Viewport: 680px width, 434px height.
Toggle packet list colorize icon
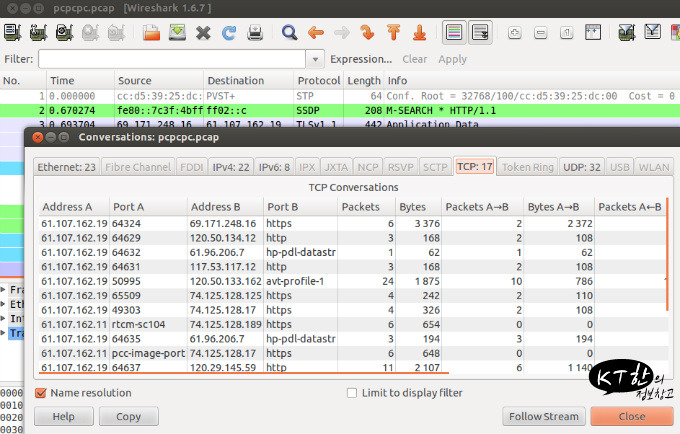tap(454, 33)
